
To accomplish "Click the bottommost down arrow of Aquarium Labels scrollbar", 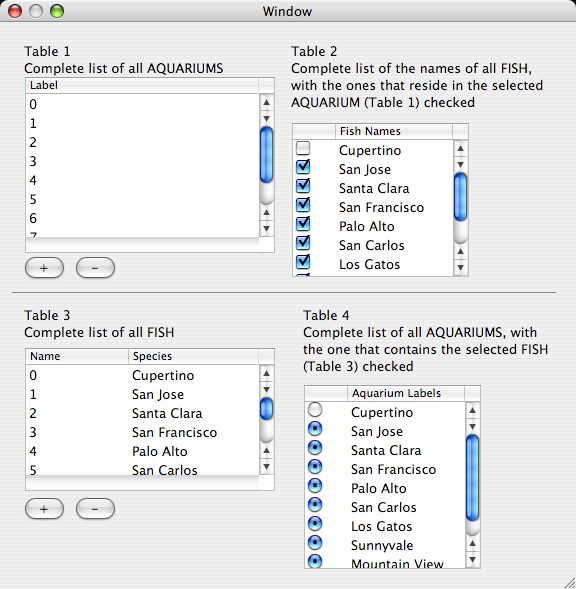I will pos(473,560).
